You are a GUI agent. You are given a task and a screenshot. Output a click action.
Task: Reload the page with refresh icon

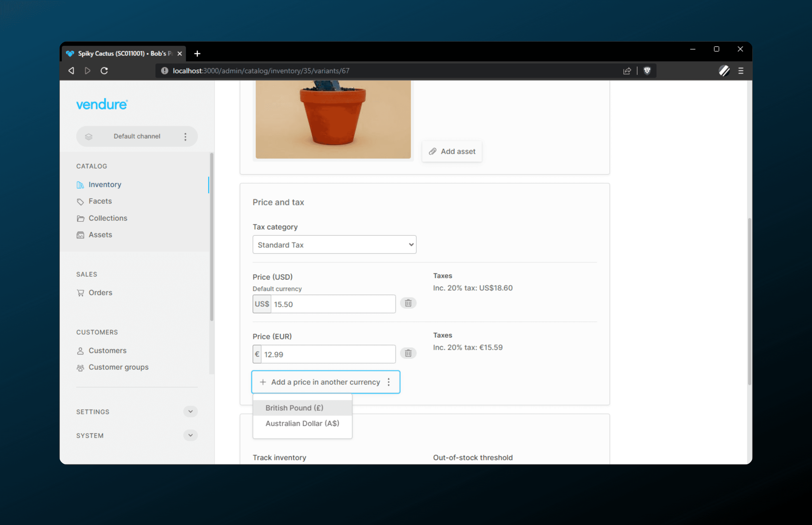coord(104,71)
